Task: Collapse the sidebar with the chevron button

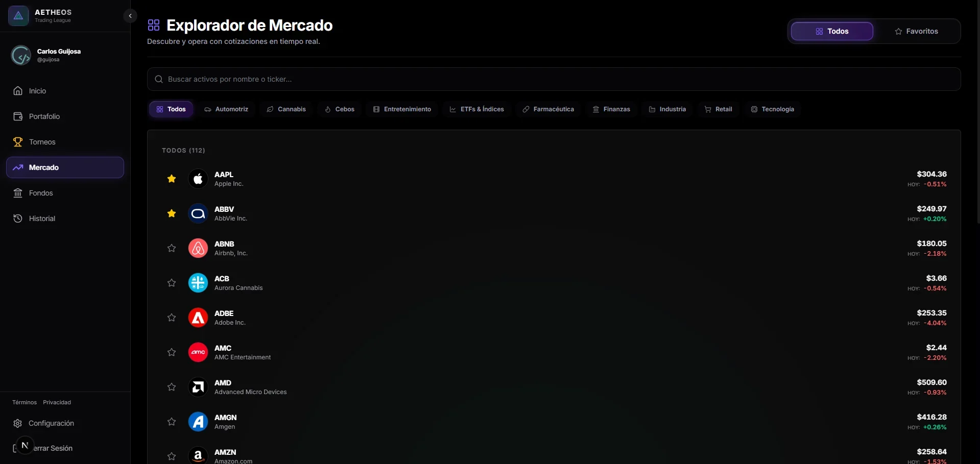Action: point(130,16)
